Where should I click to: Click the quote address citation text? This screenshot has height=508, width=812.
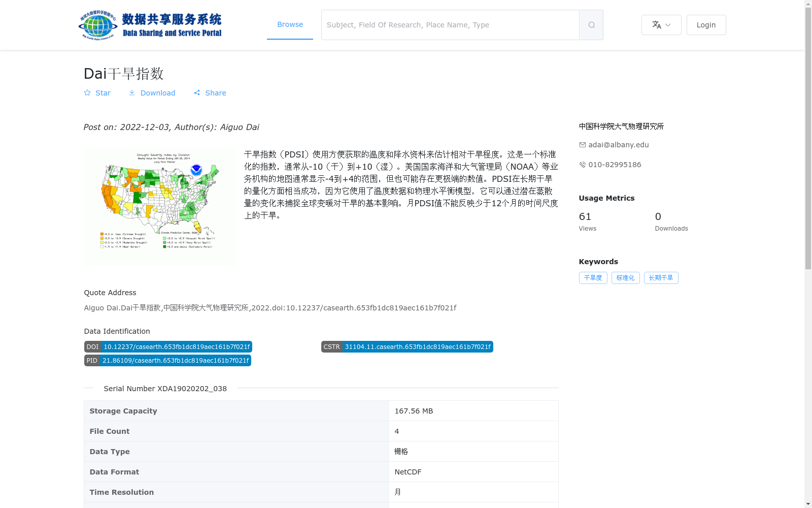[x=270, y=308]
